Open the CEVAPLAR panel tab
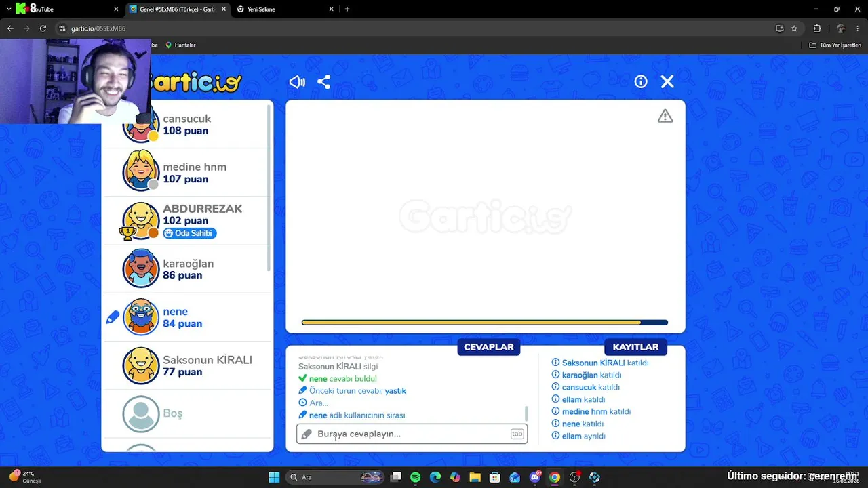 pyautogui.click(x=489, y=347)
